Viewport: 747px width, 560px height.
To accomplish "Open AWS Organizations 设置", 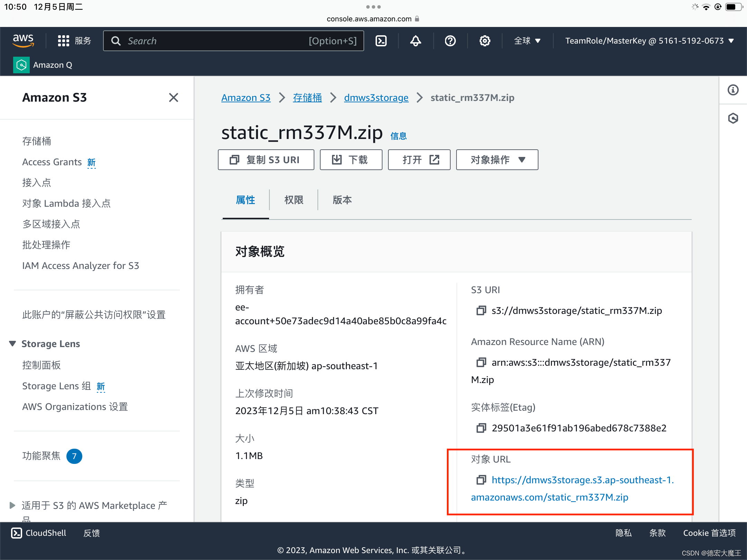I will (x=75, y=407).
